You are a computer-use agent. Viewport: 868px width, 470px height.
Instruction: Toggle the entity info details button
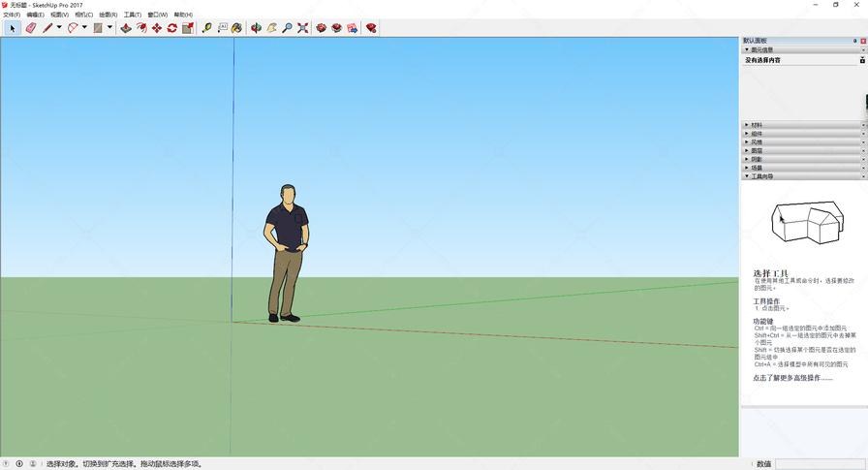862,60
